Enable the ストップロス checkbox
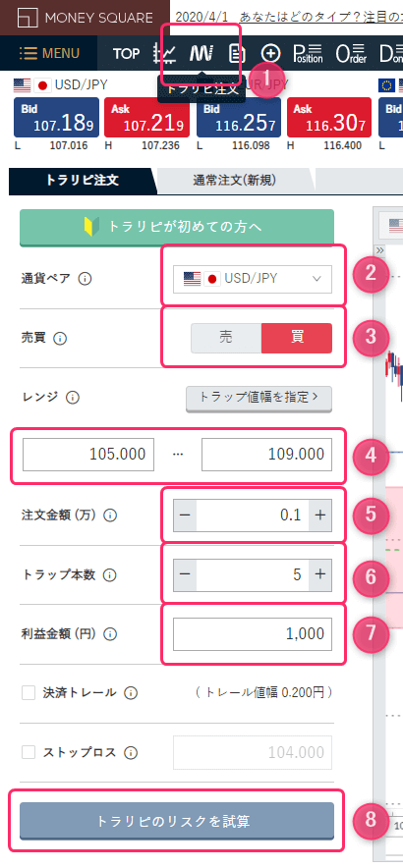This screenshot has width=403, height=868. pyautogui.click(x=29, y=752)
